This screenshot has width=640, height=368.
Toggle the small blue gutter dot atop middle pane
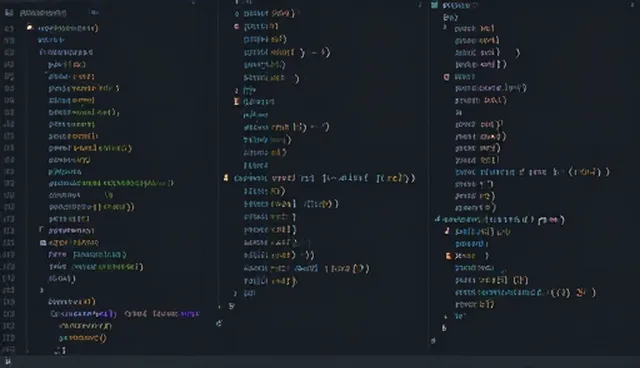click(237, 14)
